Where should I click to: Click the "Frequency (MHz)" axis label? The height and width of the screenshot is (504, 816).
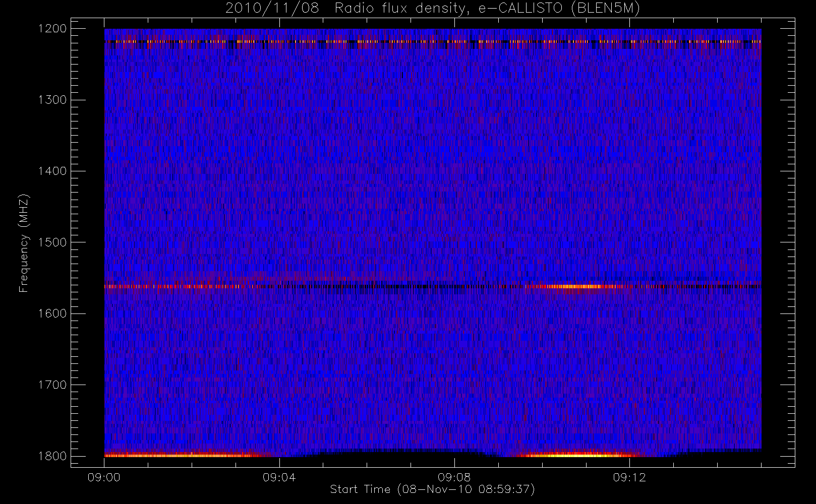point(24,243)
